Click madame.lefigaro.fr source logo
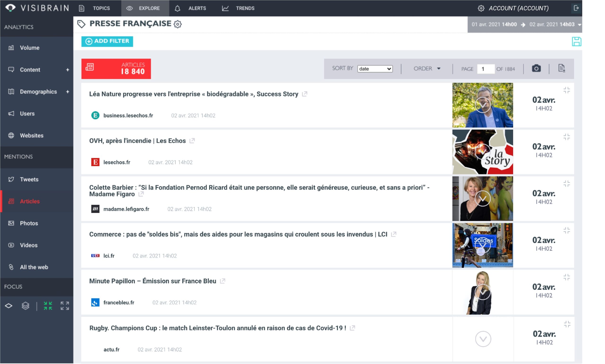The image size is (605, 364). 95,209
